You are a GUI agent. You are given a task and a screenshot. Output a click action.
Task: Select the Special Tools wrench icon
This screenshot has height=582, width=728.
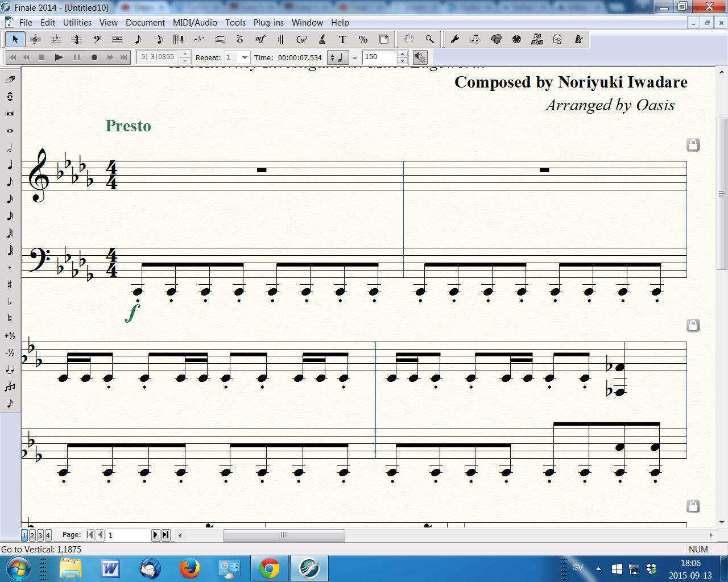[x=454, y=39]
